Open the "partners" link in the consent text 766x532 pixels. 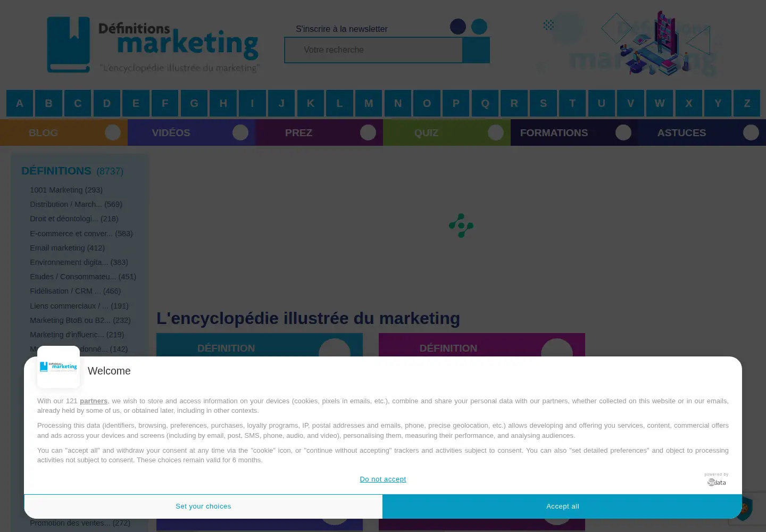(94, 401)
